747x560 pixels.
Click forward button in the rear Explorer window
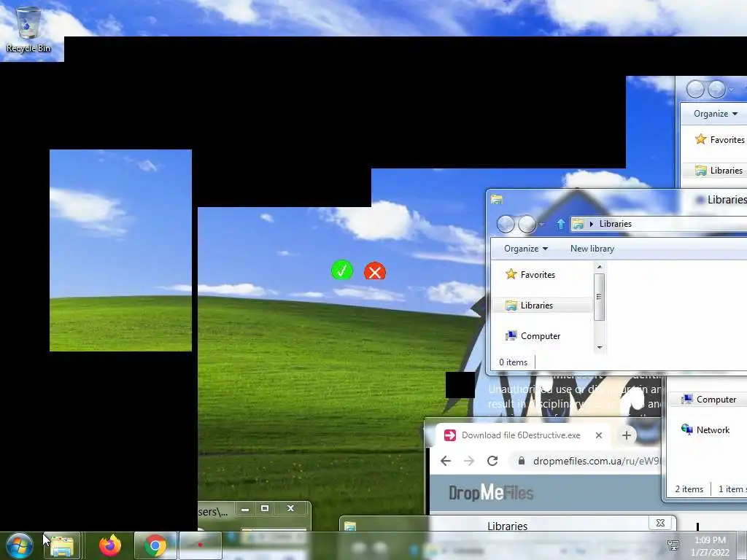pos(716,89)
